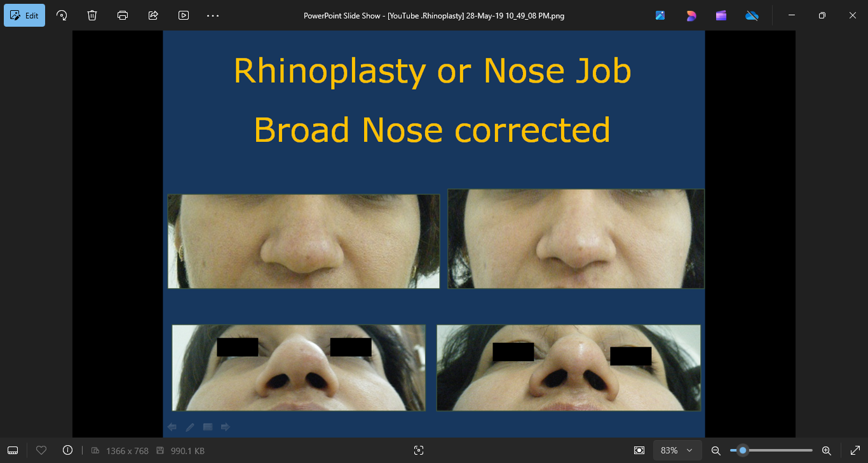Click the Edit image button
The image size is (868, 463).
pyautogui.click(x=25, y=15)
